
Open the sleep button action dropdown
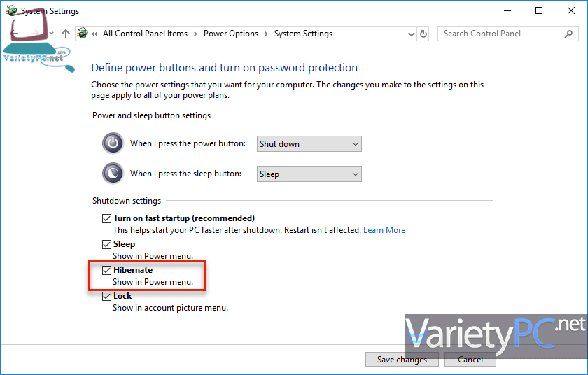click(309, 174)
